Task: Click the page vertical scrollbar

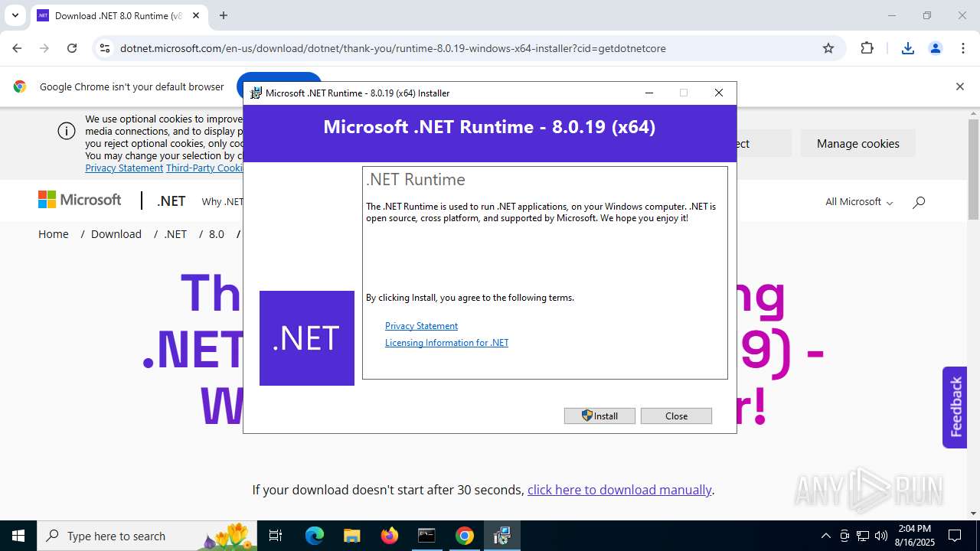Action: [x=973, y=169]
